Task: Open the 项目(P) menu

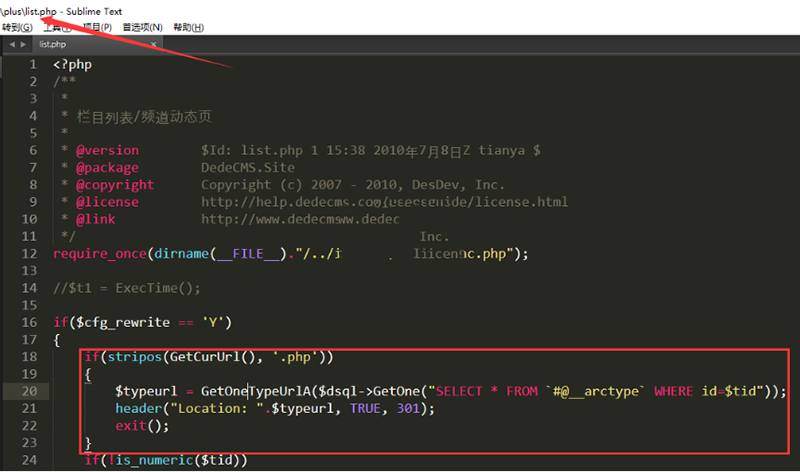Action: (97, 27)
